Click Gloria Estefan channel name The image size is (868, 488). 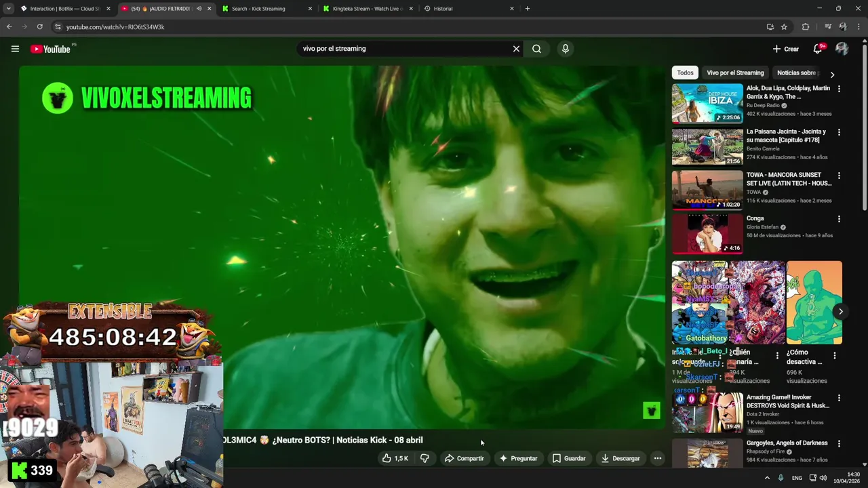pos(762,227)
